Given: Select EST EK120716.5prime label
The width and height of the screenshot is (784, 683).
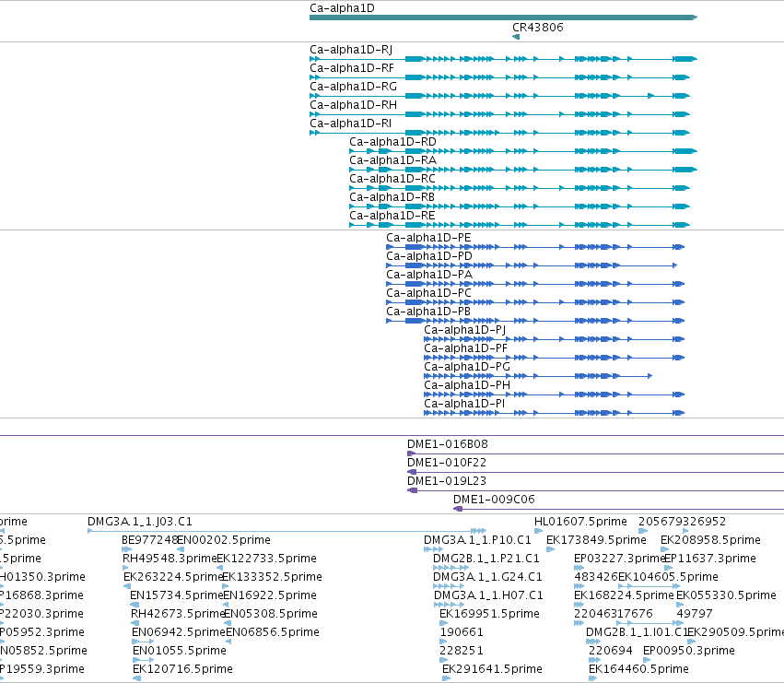Looking at the screenshot, I should coord(183,669).
